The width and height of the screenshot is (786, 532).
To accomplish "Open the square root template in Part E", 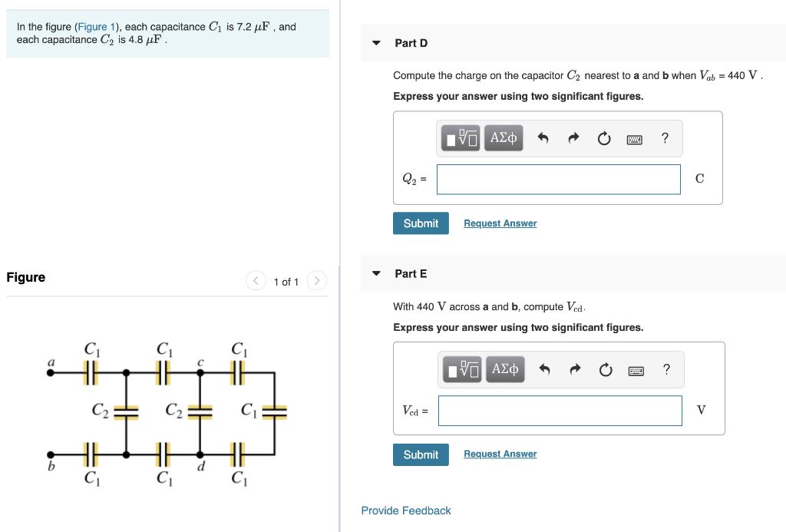I will coord(461,369).
